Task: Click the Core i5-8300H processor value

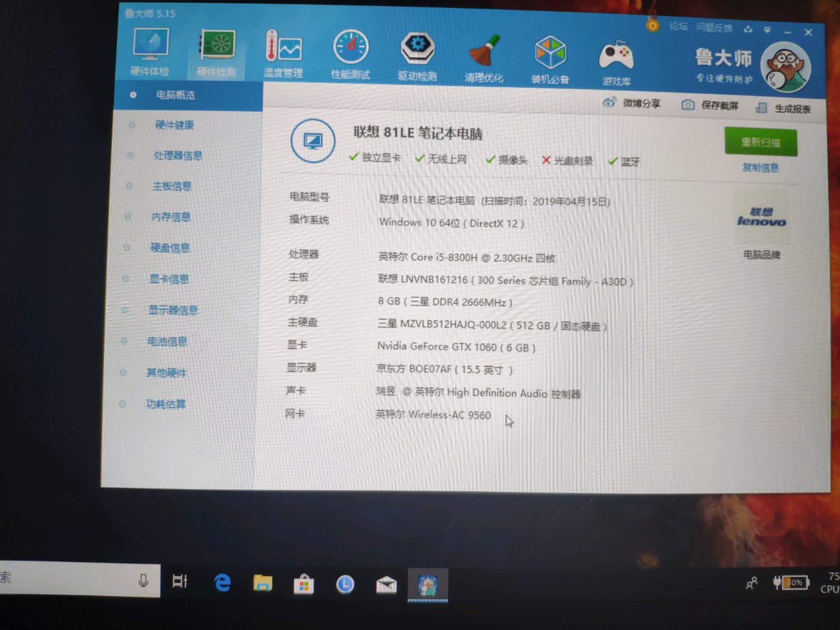Action: click(466, 258)
